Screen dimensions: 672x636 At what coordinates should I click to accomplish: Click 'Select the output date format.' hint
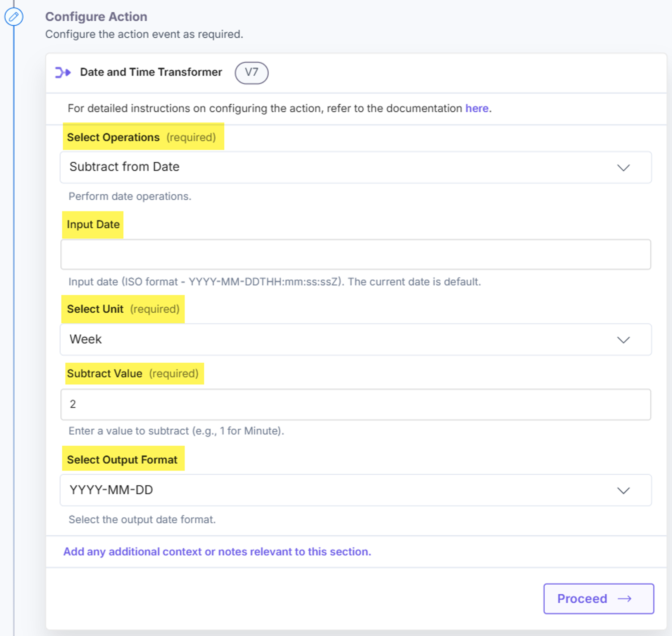(x=142, y=520)
